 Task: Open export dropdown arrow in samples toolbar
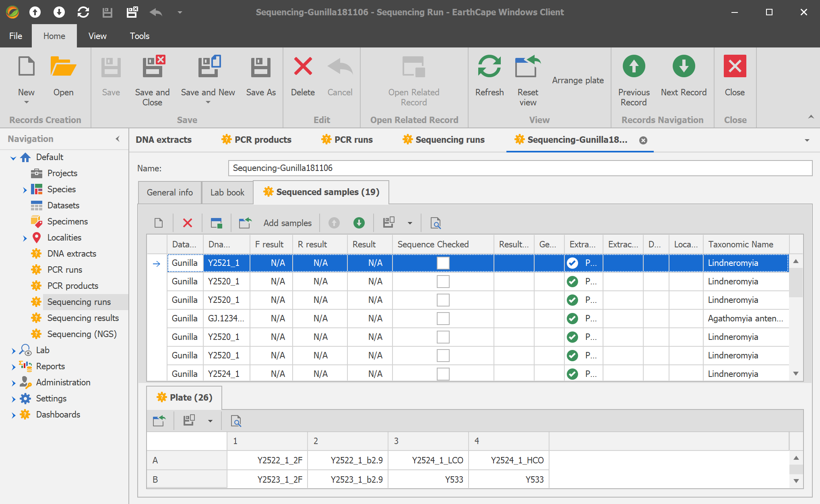[x=410, y=223]
